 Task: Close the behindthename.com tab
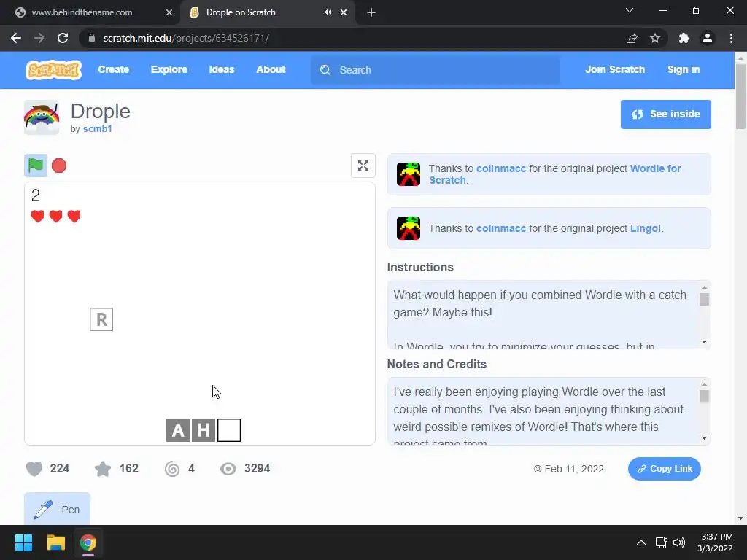[169, 12]
